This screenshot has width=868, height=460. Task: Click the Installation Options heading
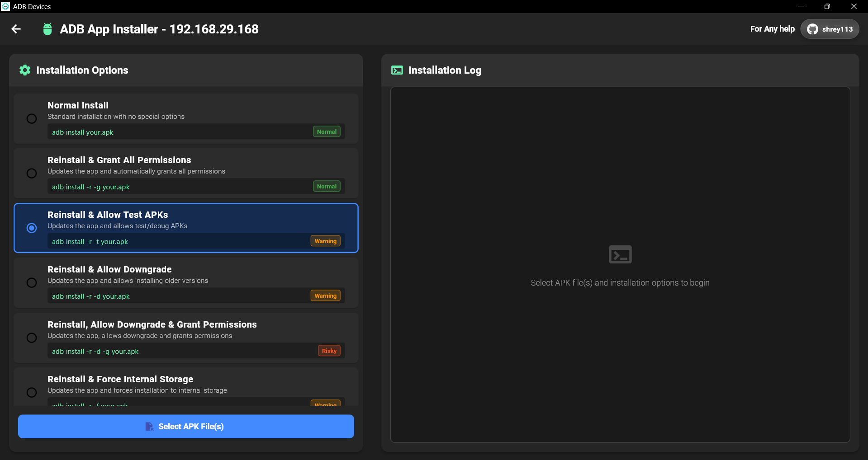point(82,70)
